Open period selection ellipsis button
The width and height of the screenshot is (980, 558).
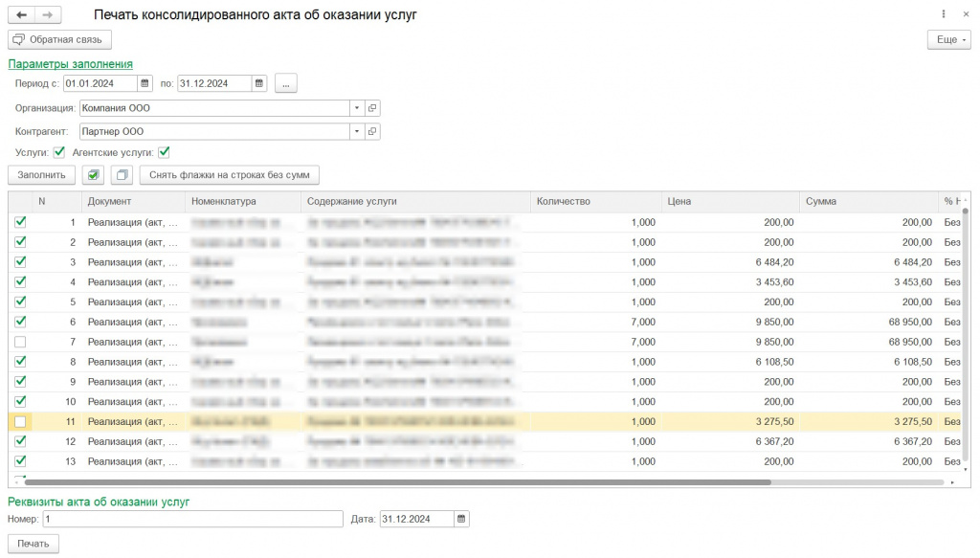[285, 83]
